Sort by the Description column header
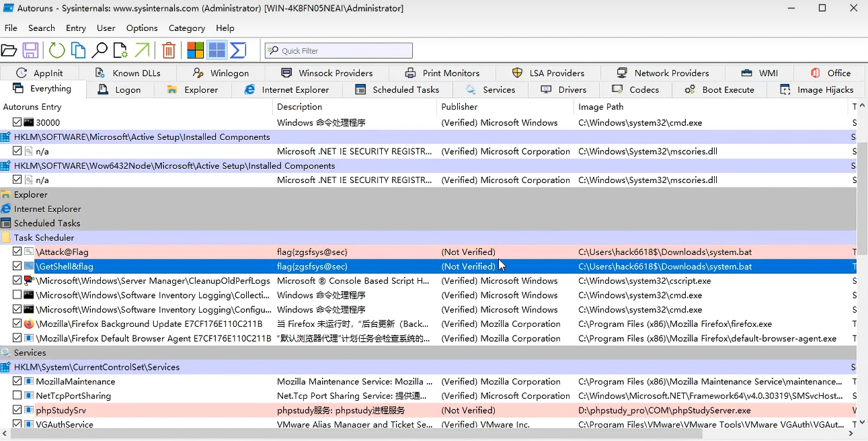Viewport: 868px width, 441px height. click(x=355, y=107)
